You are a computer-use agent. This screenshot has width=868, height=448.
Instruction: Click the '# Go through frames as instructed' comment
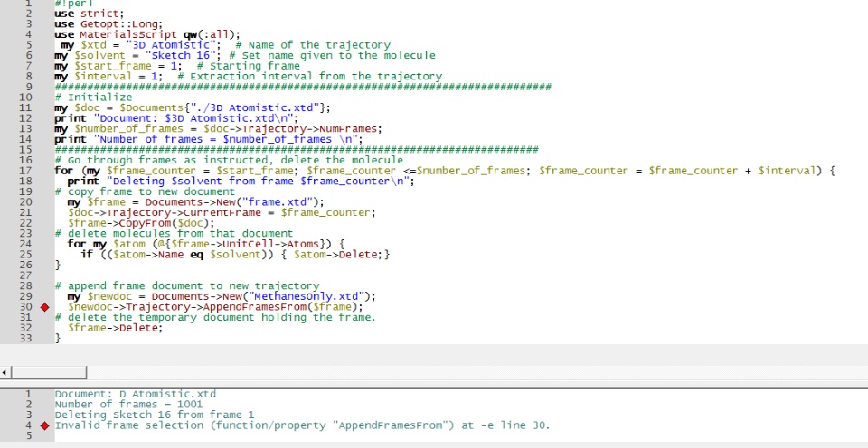click(229, 161)
